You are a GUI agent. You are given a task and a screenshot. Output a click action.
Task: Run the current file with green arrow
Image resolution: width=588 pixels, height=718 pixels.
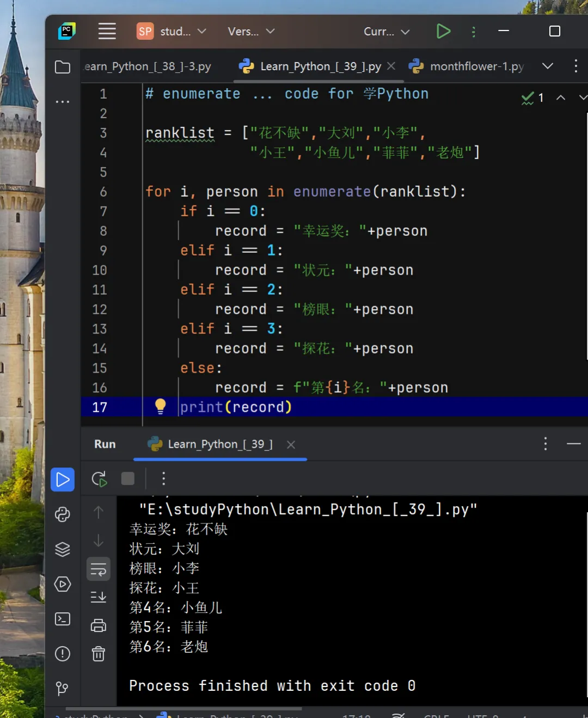[x=443, y=31]
